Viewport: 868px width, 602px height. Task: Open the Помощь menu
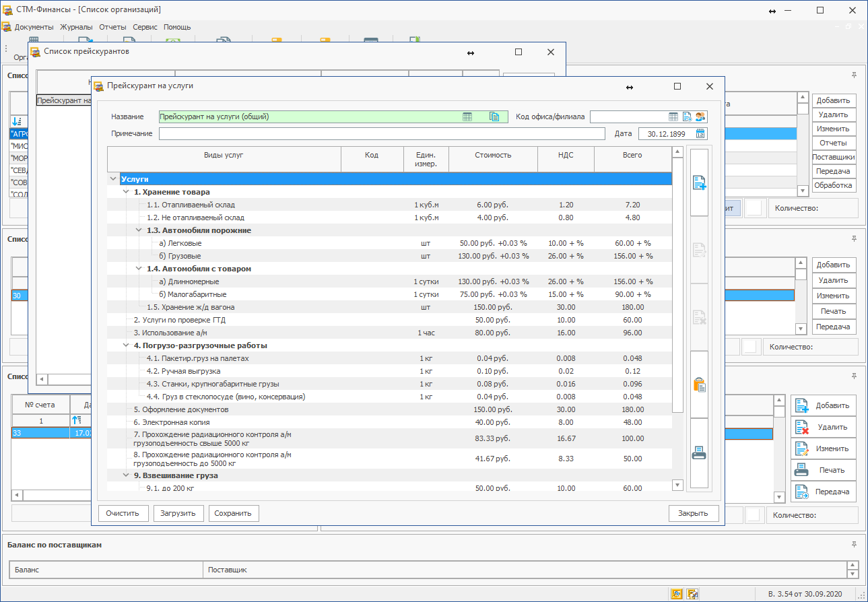coord(177,27)
